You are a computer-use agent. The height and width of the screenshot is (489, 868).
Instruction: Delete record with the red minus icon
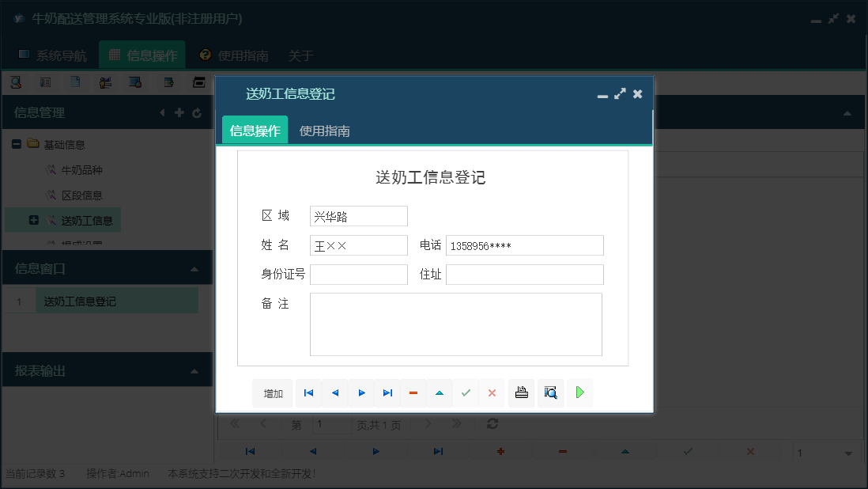coord(413,392)
